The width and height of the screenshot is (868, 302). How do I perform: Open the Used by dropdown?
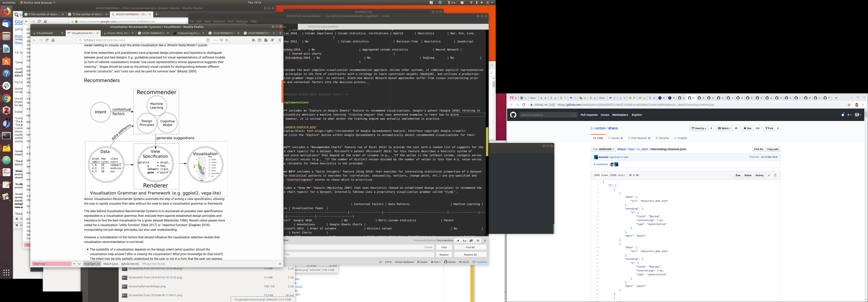[699, 128]
